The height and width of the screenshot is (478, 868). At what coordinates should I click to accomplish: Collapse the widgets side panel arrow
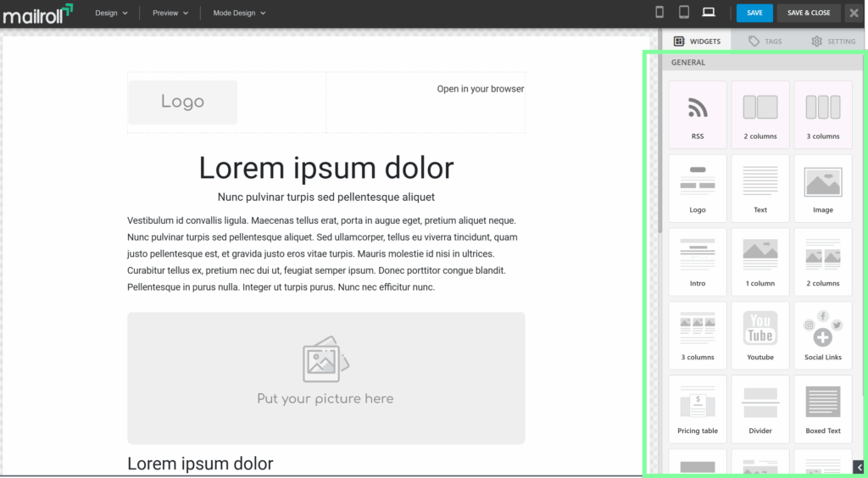click(859, 467)
